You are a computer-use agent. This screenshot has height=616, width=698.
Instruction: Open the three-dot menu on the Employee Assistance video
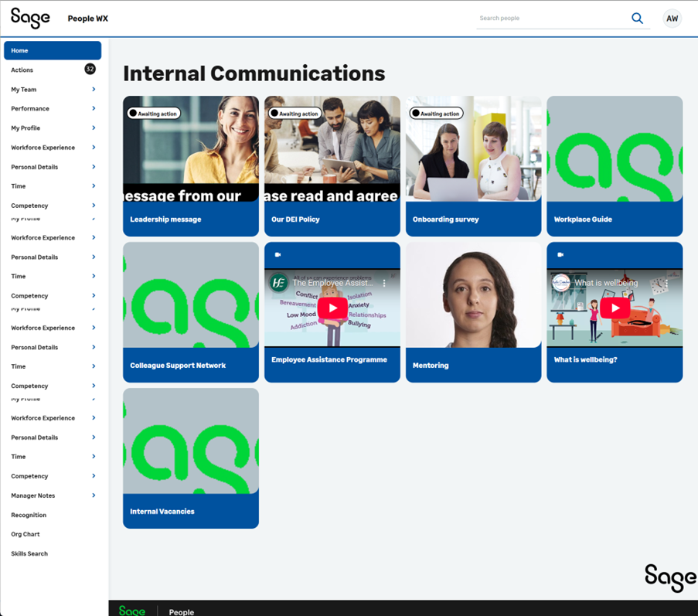pos(384,284)
